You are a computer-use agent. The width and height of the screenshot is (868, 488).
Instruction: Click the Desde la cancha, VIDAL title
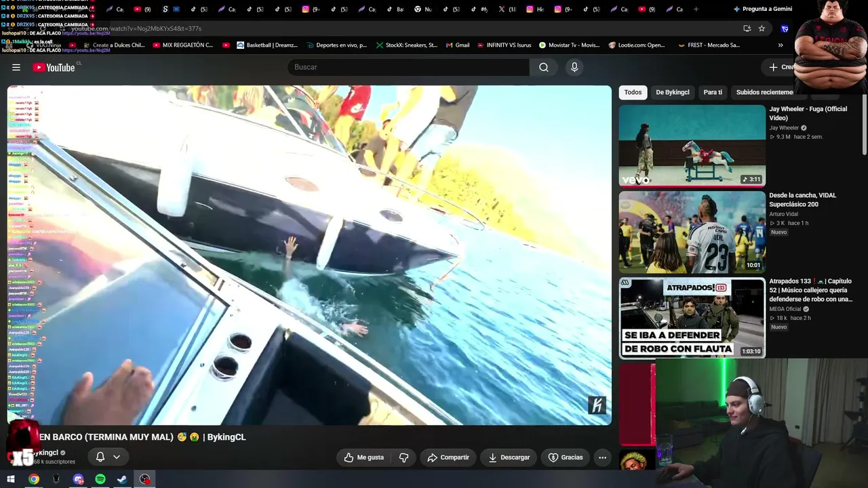click(802, 200)
